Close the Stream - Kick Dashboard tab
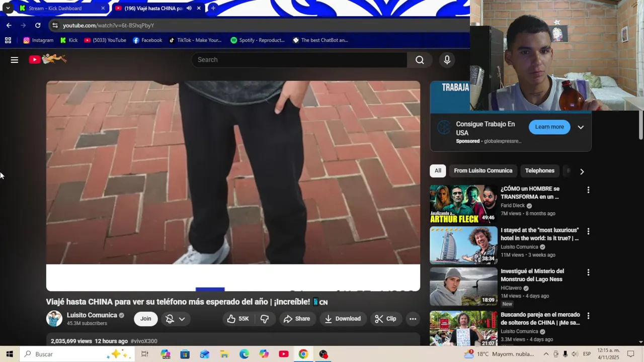This screenshot has width=644, height=362. (x=103, y=8)
